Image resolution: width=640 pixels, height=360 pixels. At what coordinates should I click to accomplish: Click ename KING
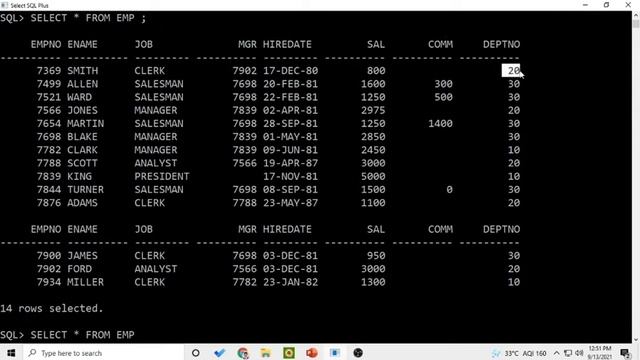click(x=80, y=176)
